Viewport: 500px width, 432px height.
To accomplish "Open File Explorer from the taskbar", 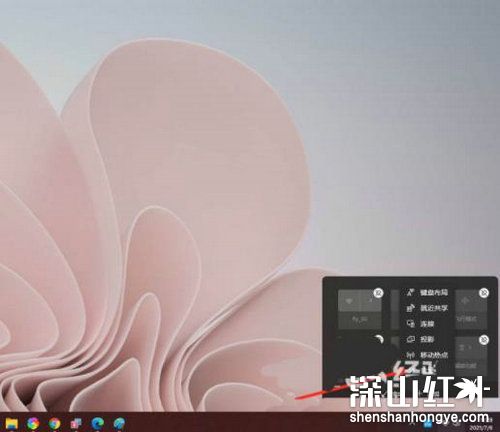I will [x=12, y=423].
